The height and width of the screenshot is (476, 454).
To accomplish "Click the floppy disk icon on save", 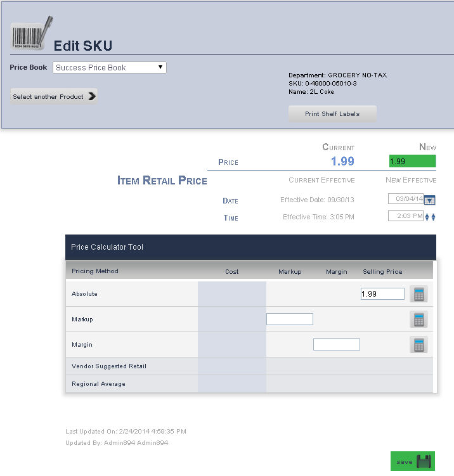I will (424, 461).
